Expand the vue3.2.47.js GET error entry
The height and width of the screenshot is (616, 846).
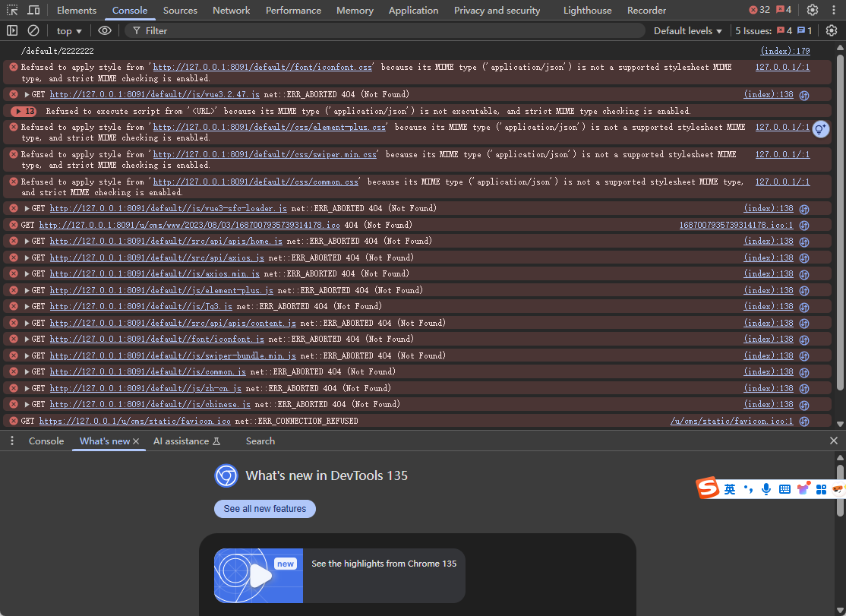point(27,95)
